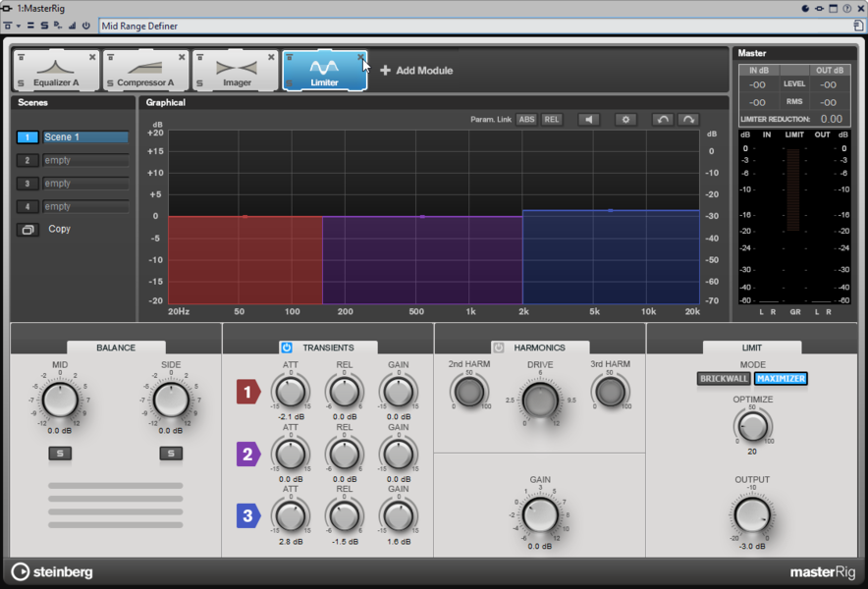Image resolution: width=868 pixels, height=589 pixels.
Task: Open the preset management icon in the top toolbar
Action: [8, 27]
